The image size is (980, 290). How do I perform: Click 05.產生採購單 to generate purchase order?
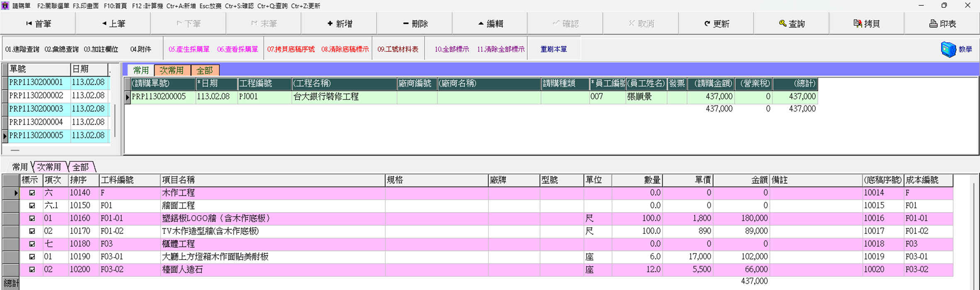tap(189, 49)
